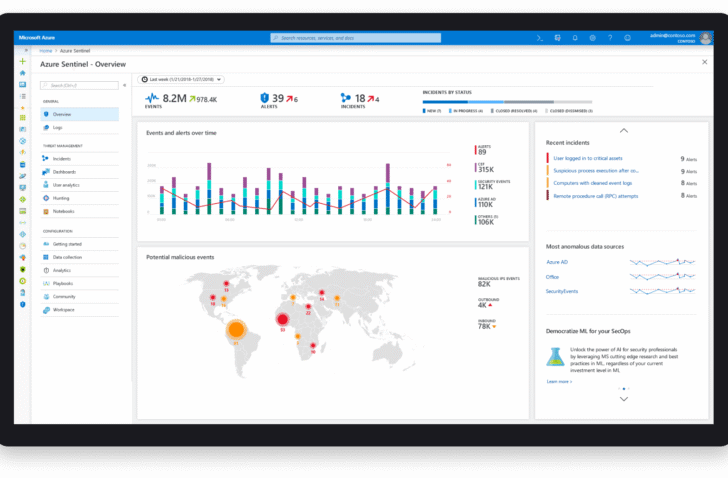Open Cloud Shell from the top bar

click(x=540, y=38)
